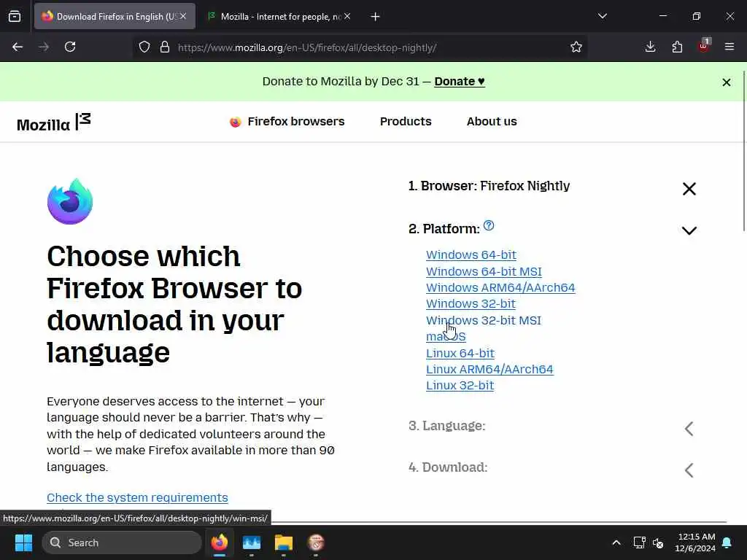Collapse the Platform section chevron
The width and height of the screenshot is (747, 560).
(x=689, y=231)
